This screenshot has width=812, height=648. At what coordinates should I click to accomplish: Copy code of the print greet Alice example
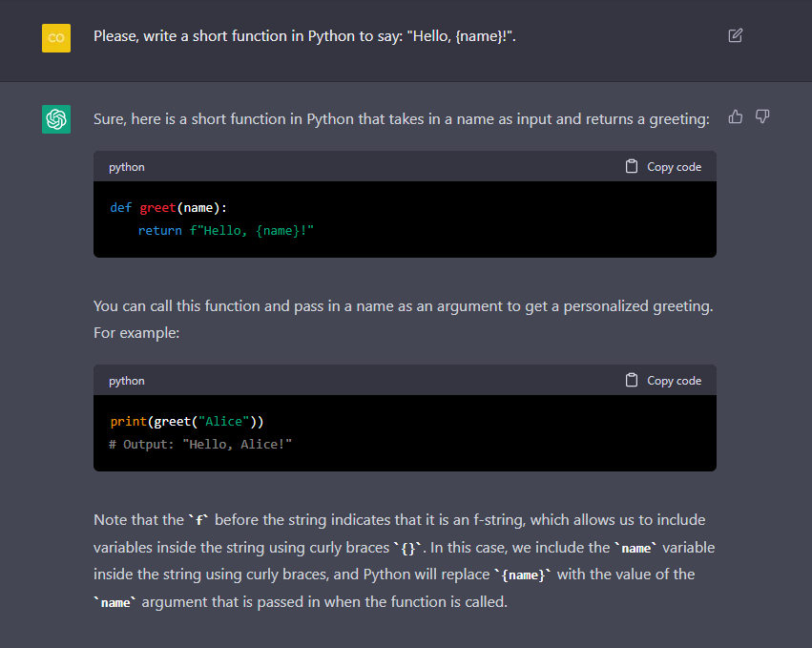click(663, 381)
